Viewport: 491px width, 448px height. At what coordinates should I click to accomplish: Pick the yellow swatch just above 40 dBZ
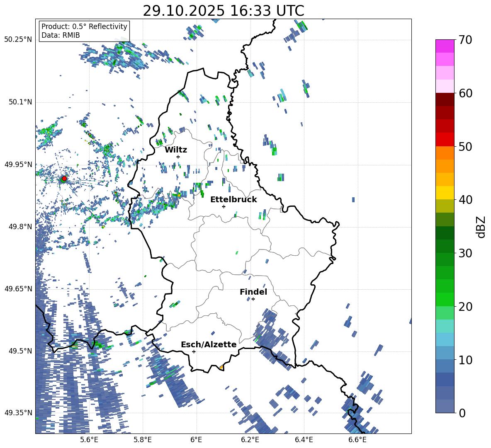pyautogui.click(x=445, y=193)
